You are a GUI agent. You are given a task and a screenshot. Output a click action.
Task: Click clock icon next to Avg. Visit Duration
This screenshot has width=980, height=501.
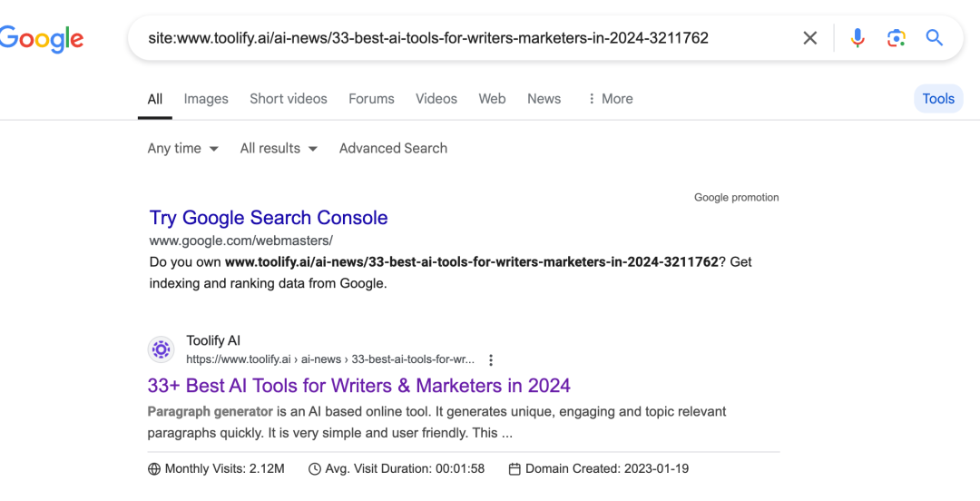(x=315, y=469)
